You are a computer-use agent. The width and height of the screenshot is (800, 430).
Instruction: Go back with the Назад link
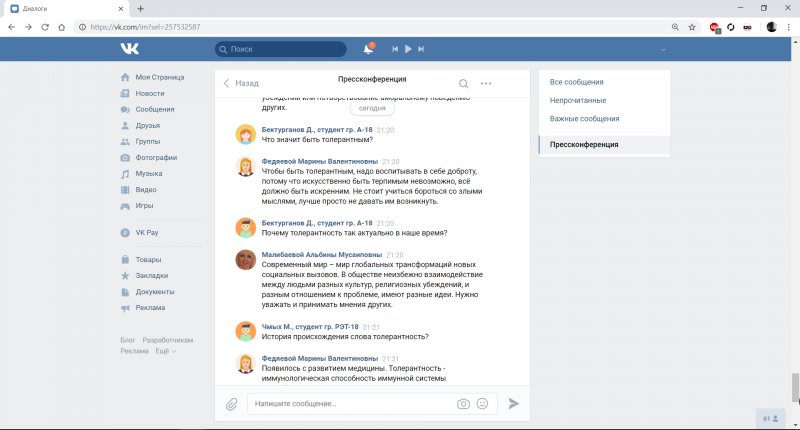(x=241, y=84)
